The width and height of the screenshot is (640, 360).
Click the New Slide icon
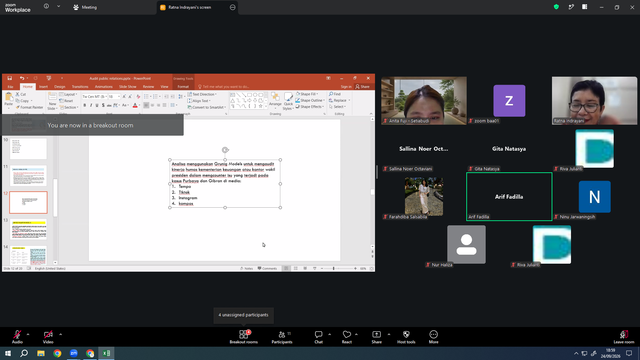pos(52,100)
